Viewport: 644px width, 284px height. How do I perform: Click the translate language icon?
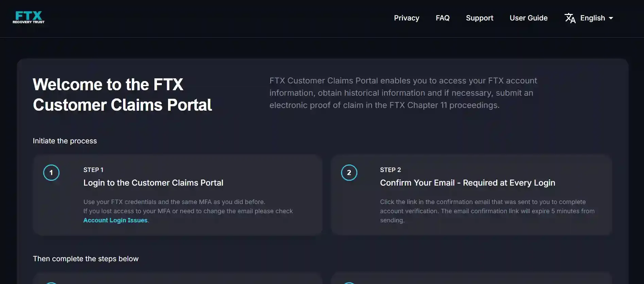pos(570,18)
